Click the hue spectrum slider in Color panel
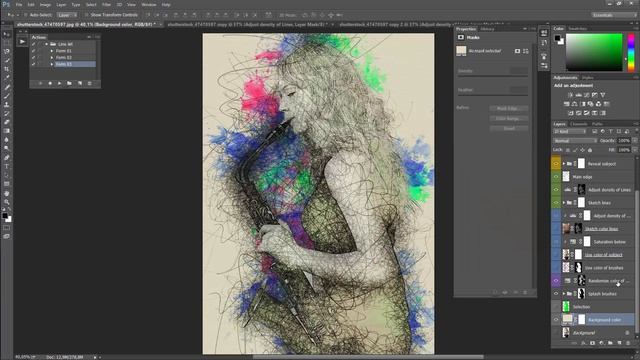This screenshot has height=360, width=640. (631, 52)
